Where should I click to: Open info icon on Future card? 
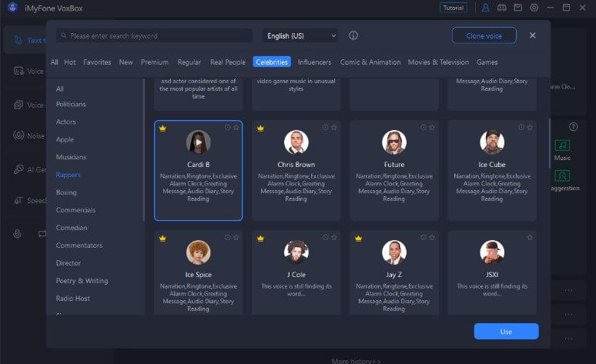tap(424, 127)
